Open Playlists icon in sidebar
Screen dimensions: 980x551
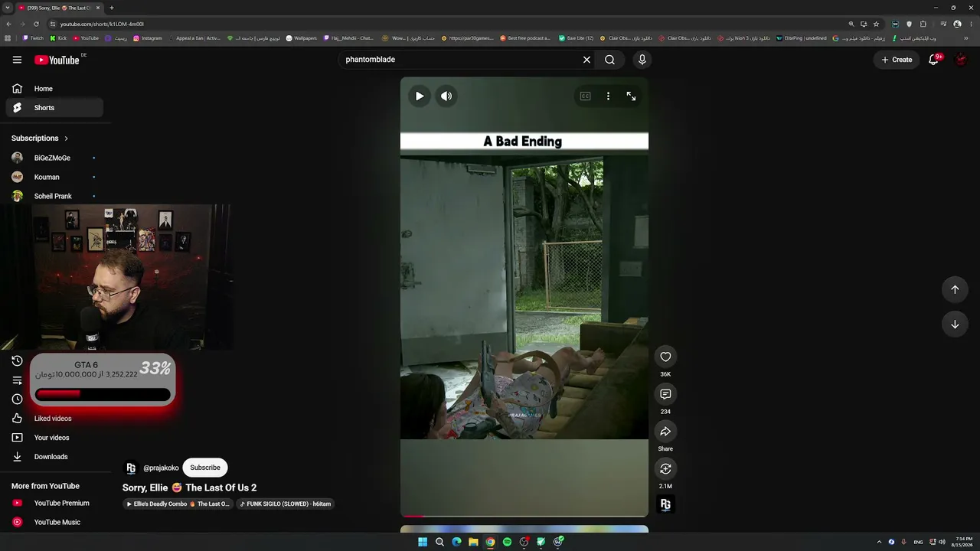[x=17, y=380]
